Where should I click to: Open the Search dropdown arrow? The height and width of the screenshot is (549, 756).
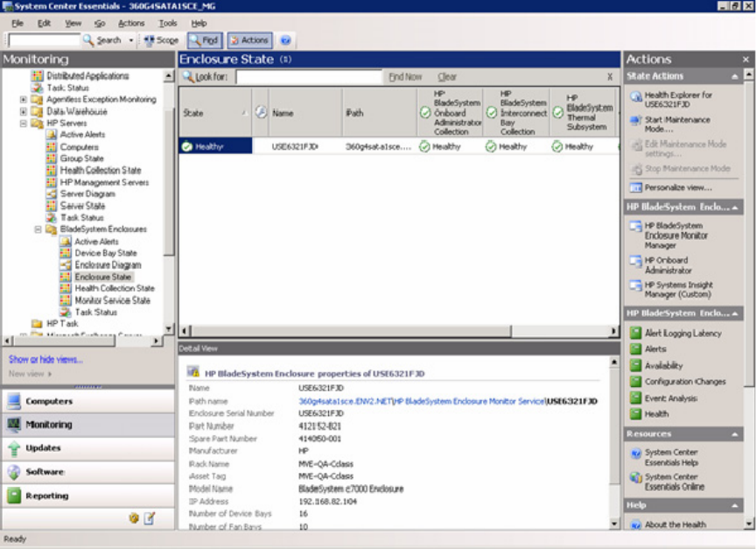click(x=131, y=40)
